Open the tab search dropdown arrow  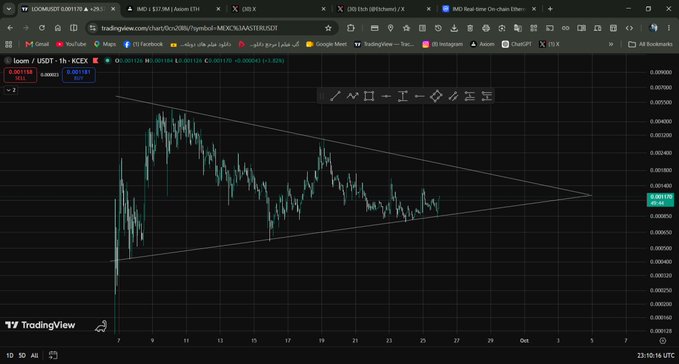click(9, 9)
